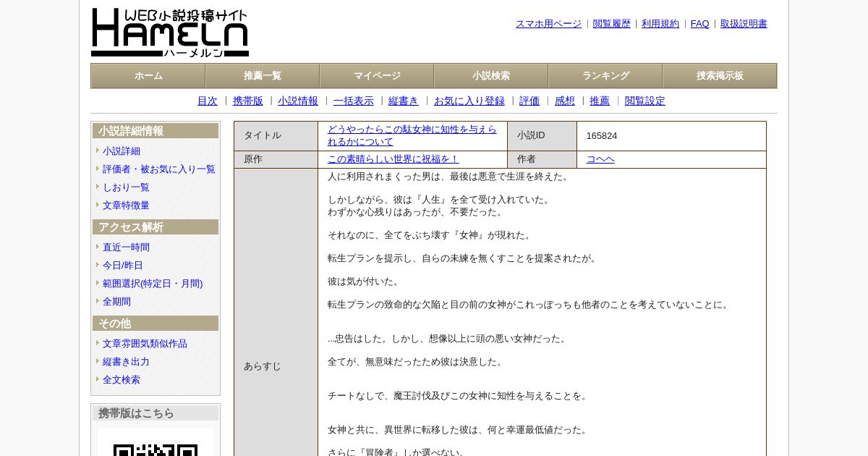Open the novel title link どうやったらこの駄女神

point(412,135)
